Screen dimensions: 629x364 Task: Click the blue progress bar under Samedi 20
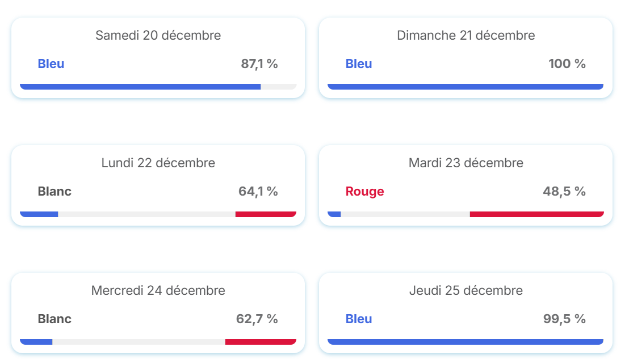[140, 87]
